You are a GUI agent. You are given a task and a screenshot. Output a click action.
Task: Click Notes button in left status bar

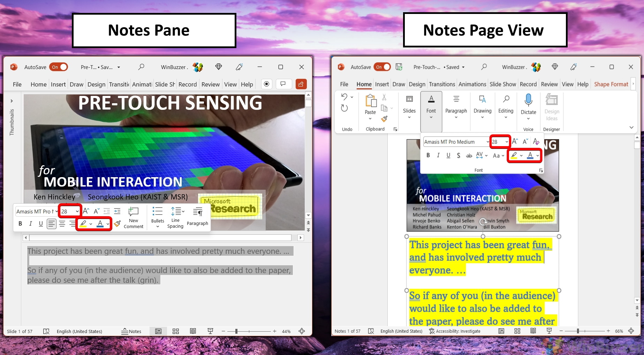tap(131, 331)
